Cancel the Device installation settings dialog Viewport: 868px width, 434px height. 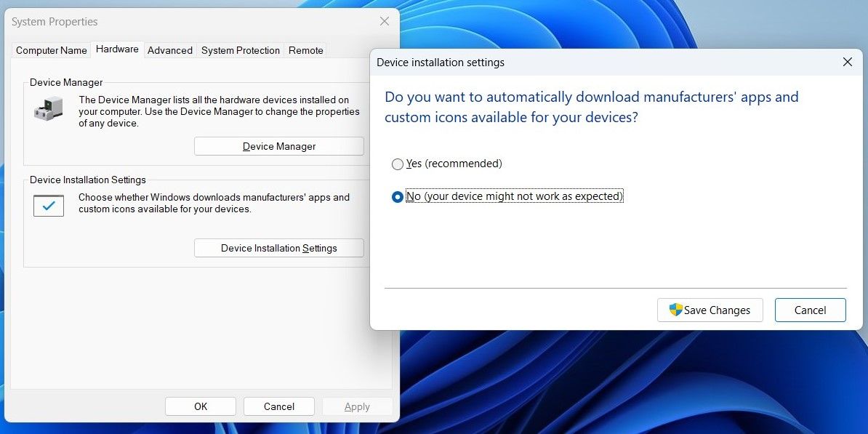(x=810, y=310)
